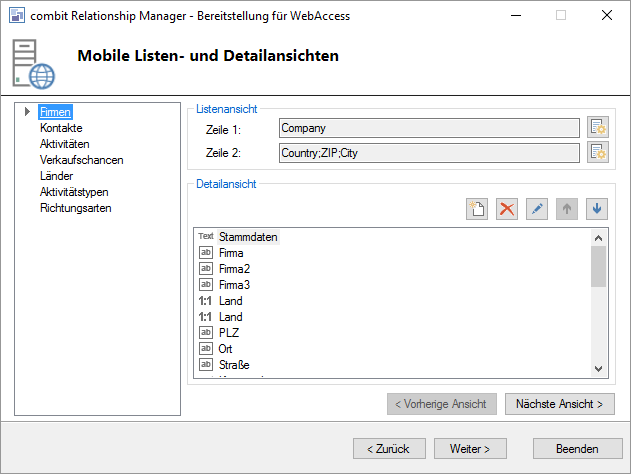The image size is (631, 474).
Task: Click the Zeile 2 Country;ZIP;City field
Action: point(429,152)
